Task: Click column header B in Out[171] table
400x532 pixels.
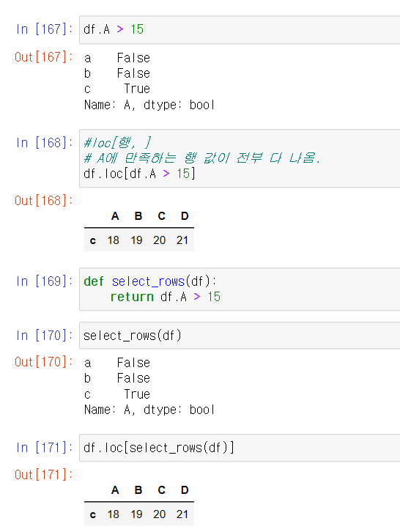Action: 138,490
